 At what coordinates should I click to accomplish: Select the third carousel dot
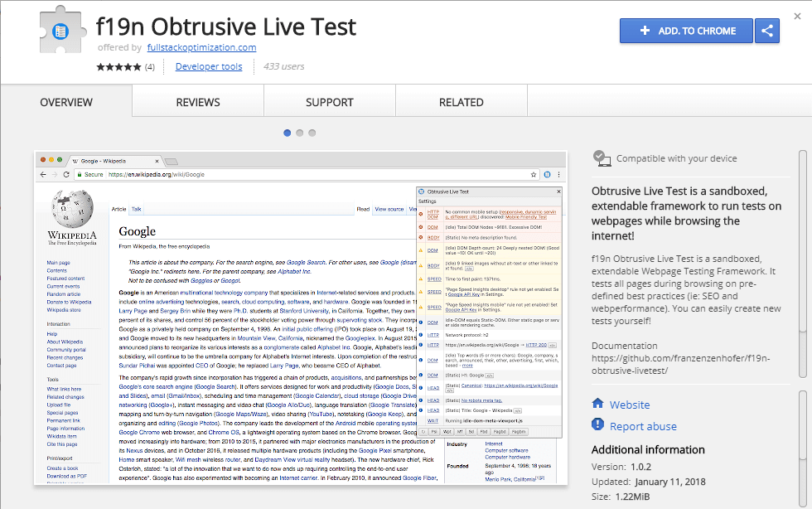pos(312,133)
